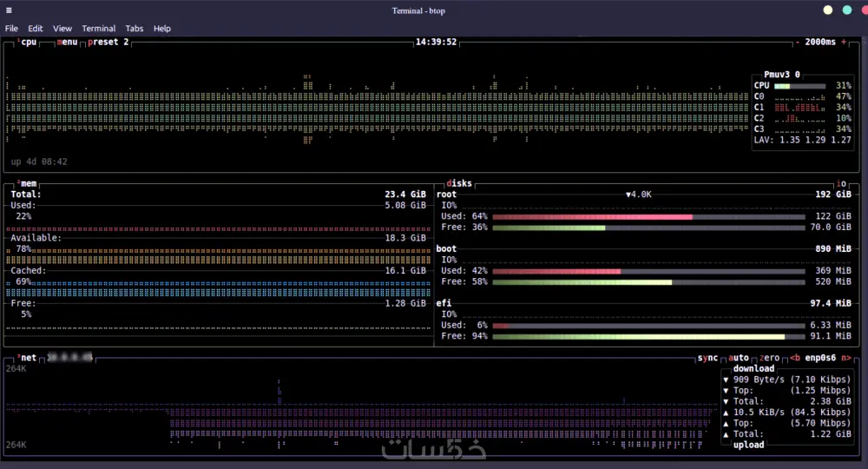Click the 23.4 GiB total memory value

405,195
